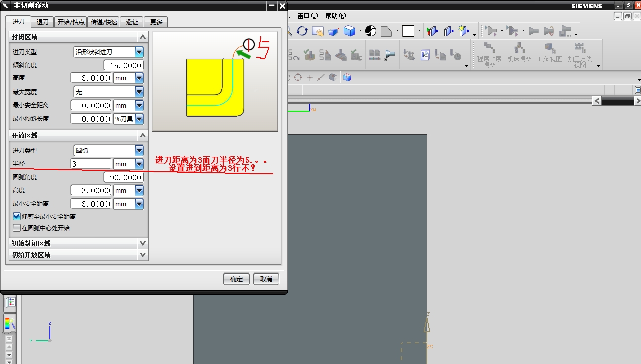Switch to the 更多 tab

coord(156,22)
